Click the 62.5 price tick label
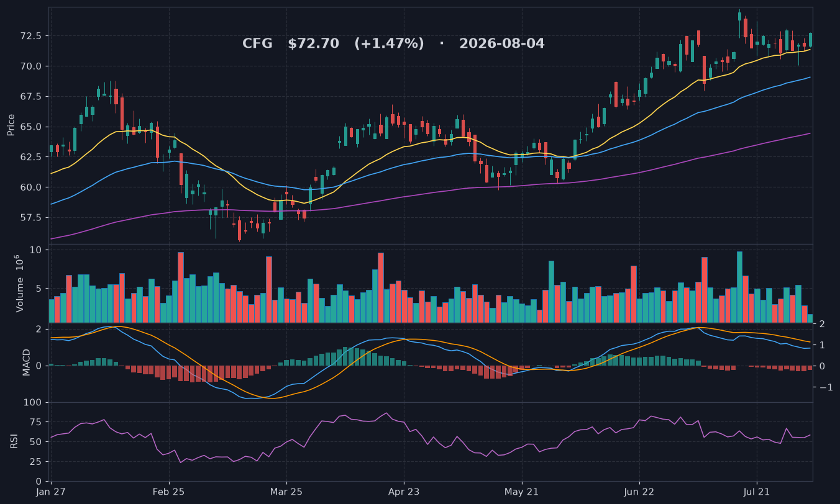This screenshot has width=840, height=504. click(x=32, y=157)
